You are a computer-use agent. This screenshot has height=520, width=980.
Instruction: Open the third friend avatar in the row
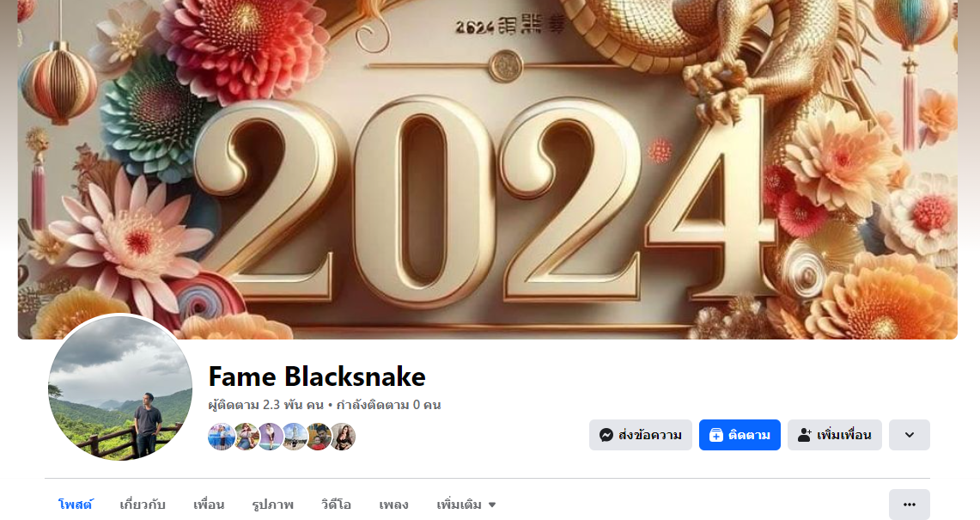[270, 436]
